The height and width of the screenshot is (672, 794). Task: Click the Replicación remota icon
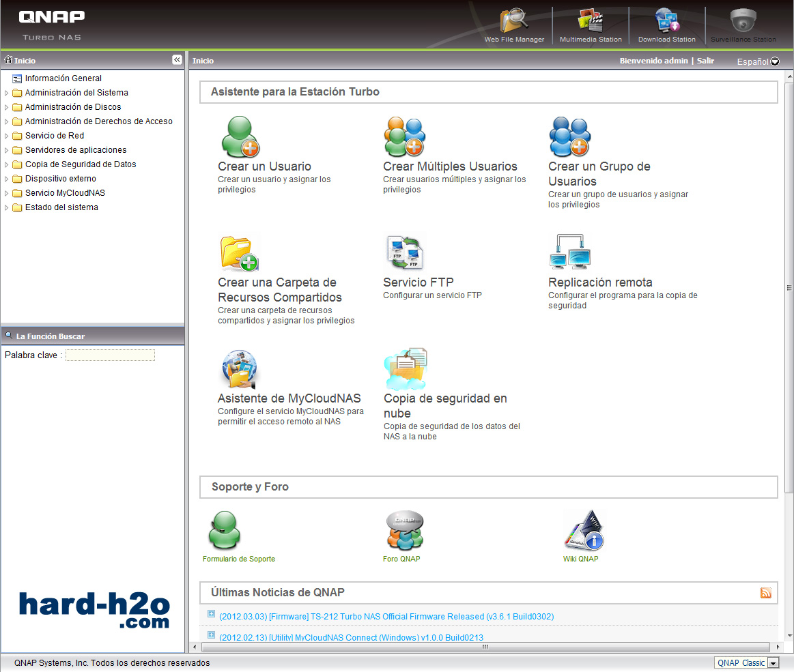pyautogui.click(x=569, y=252)
